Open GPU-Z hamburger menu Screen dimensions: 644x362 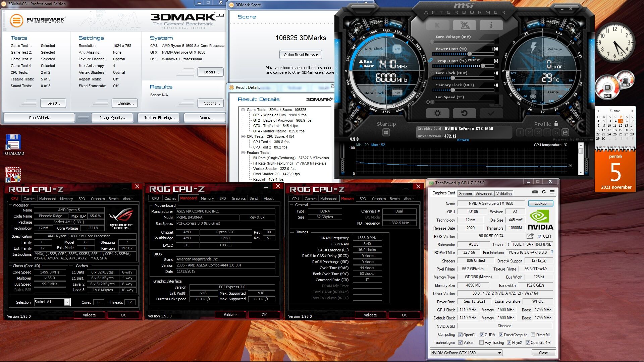[x=552, y=192]
